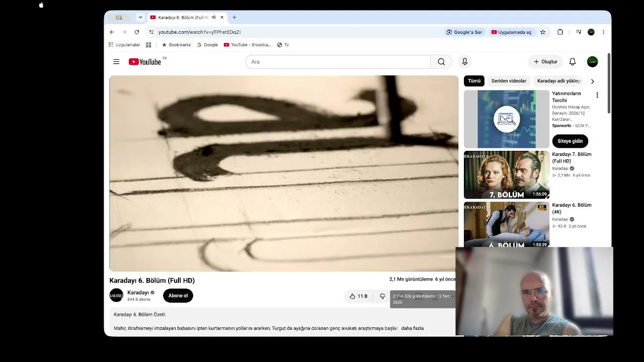Click the Google'a Sor button
This screenshot has width=644, height=362.
point(464,32)
